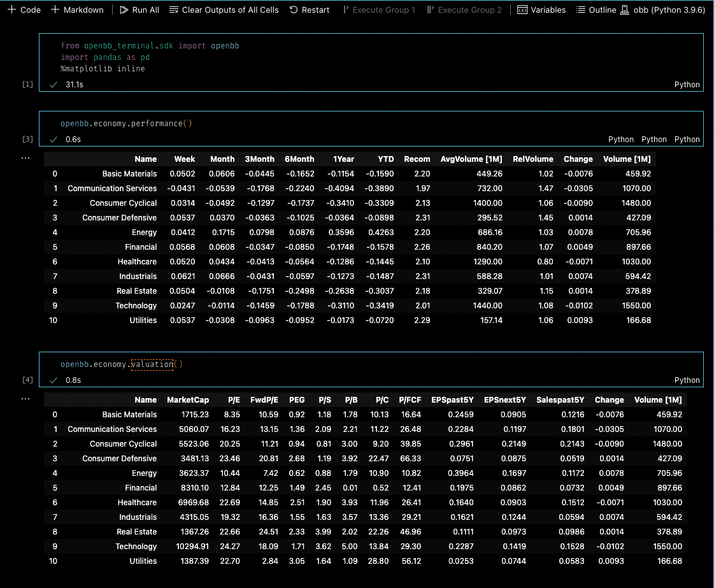The image size is (714, 588).
Task: Click Recom column header
Action: point(417,159)
